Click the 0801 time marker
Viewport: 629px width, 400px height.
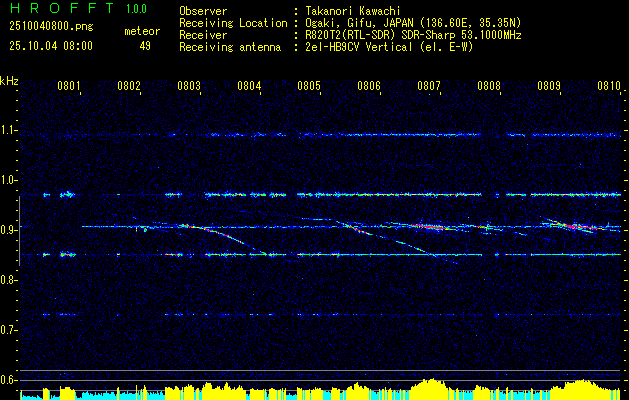69,86
